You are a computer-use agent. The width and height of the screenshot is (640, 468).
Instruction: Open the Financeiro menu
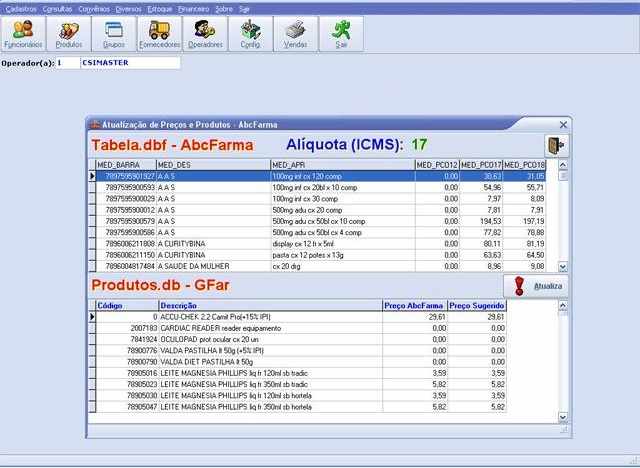pos(193,9)
